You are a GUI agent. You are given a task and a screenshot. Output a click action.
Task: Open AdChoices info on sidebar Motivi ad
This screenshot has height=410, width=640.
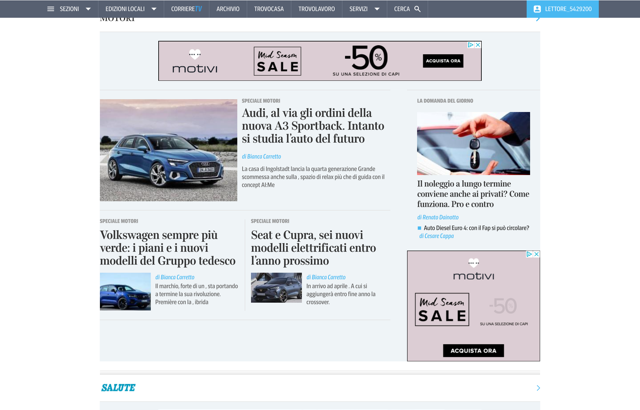(x=529, y=254)
